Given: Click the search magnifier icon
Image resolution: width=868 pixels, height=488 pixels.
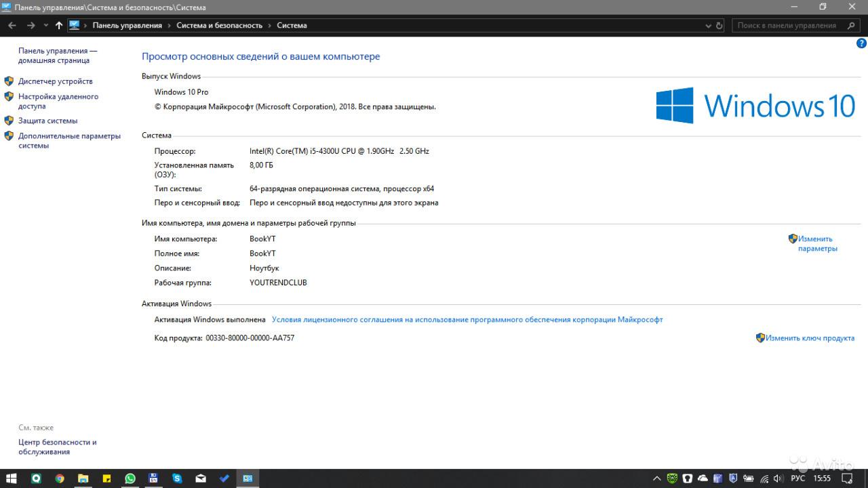Looking at the screenshot, I should (851, 25).
